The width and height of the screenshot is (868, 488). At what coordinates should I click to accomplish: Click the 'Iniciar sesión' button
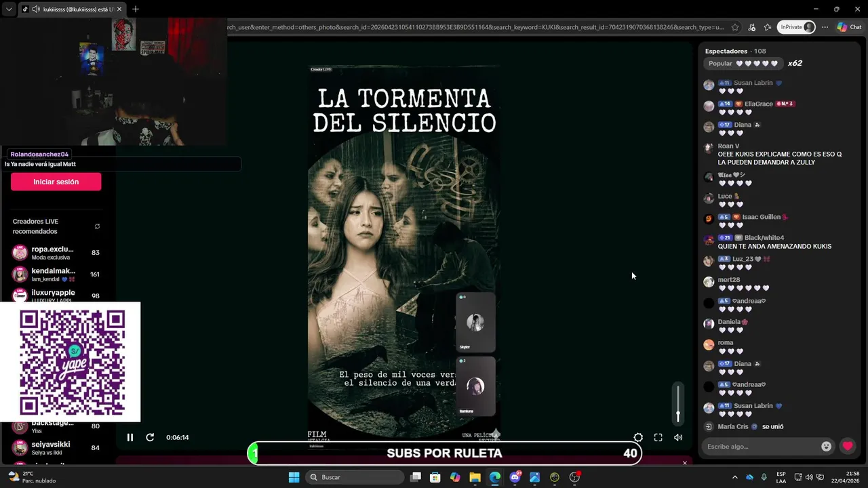[56, 182]
